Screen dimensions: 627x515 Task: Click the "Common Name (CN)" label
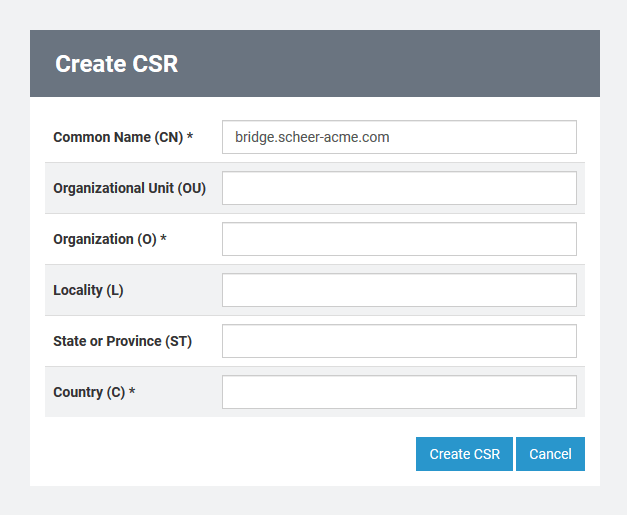pyautogui.click(x=118, y=137)
